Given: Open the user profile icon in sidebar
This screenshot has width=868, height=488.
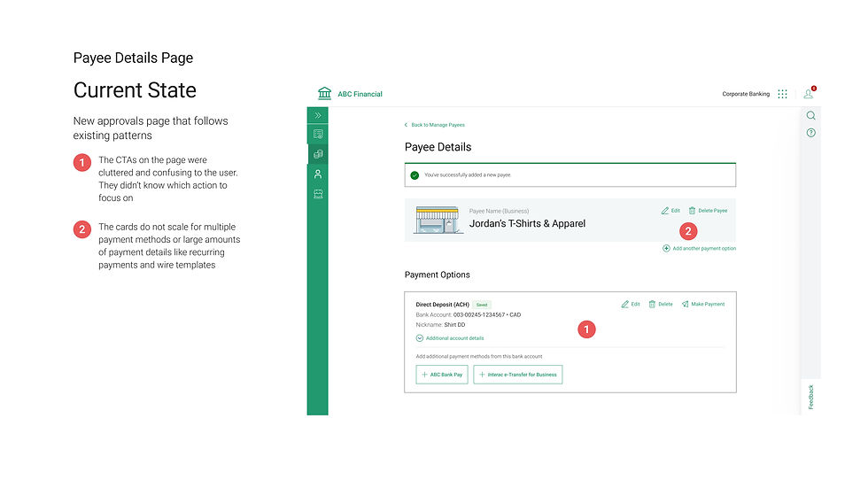Looking at the screenshot, I should click(318, 174).
